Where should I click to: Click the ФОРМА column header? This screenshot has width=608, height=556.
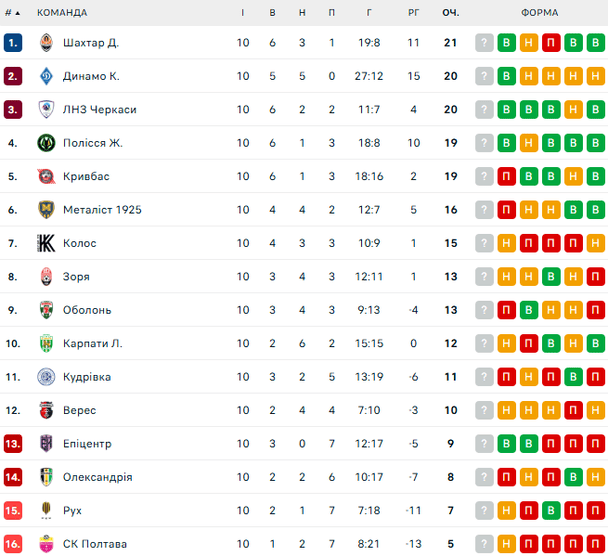(540, 13)
